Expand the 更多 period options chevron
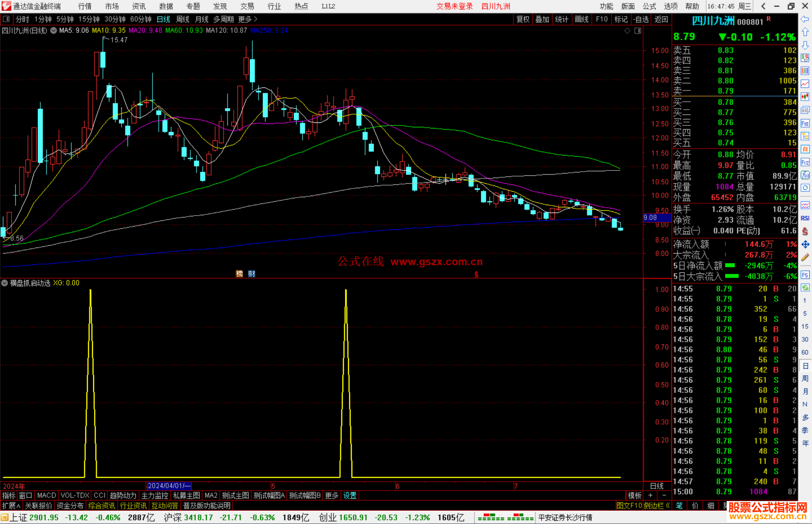Viewport: 812px width, 524px height. click(x=256, y=19)
